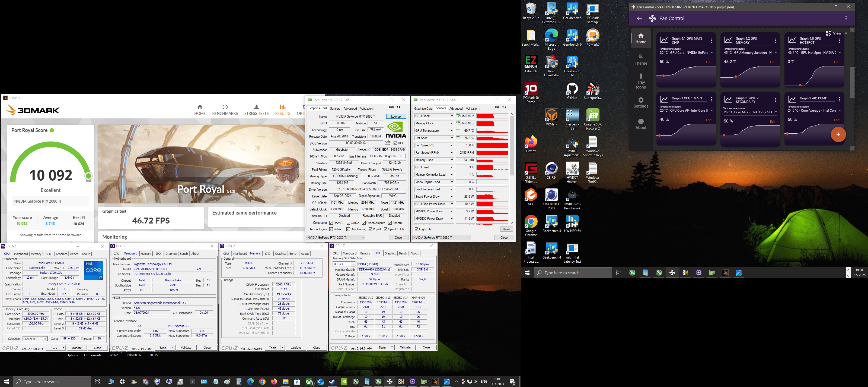Image resolution: width=868 pixels, height=387 pixels.
Task: Toggle Ray Tracing checkbox in GPU-Z
Action: (x=348, y=229)
